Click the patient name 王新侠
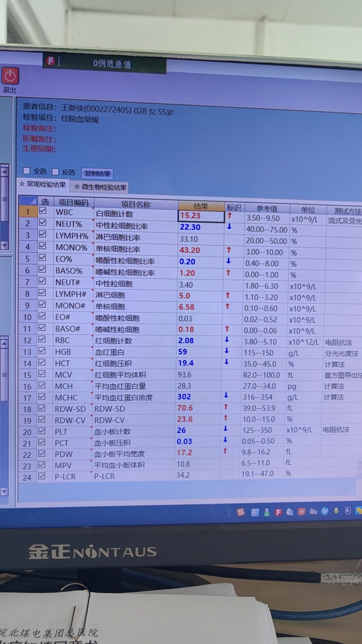 coord(72,108)
